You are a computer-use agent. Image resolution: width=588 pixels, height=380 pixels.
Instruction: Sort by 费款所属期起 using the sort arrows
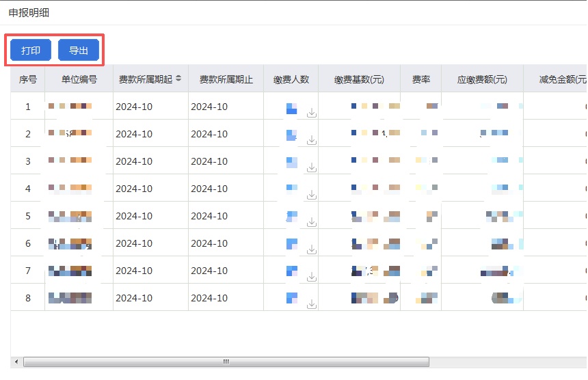[x=178, y=79]
